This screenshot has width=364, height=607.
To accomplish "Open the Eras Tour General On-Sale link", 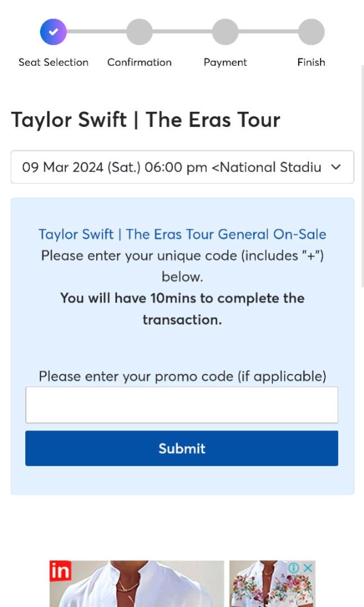I will [x=182, y=234].
